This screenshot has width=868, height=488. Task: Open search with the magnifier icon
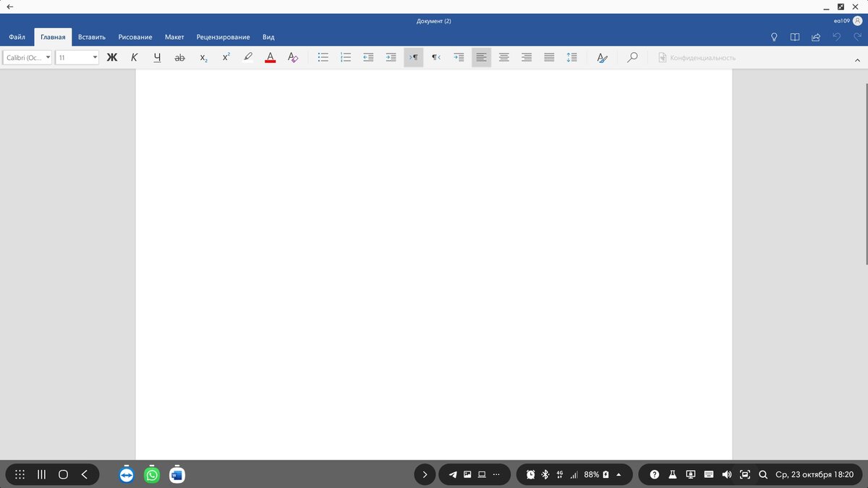tap(631, 57)
